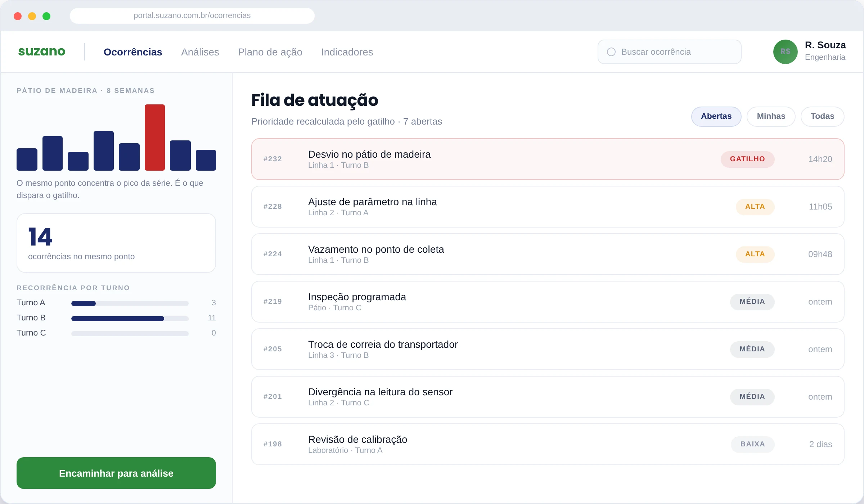This screenshot has height=504, width=864.
Task: Click the 2 dias timestamp
Action: (820, 444)
